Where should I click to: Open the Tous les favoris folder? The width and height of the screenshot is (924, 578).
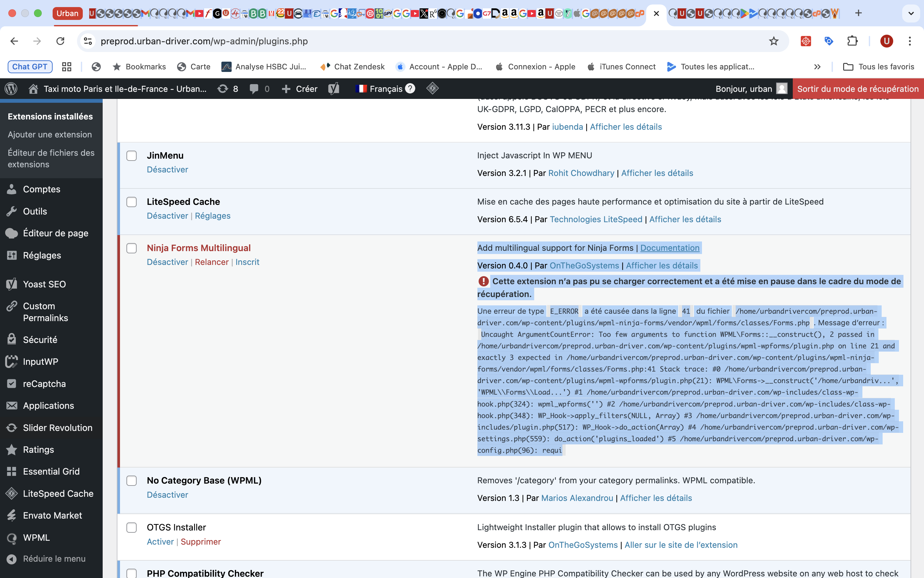click(x=878, y=67)
